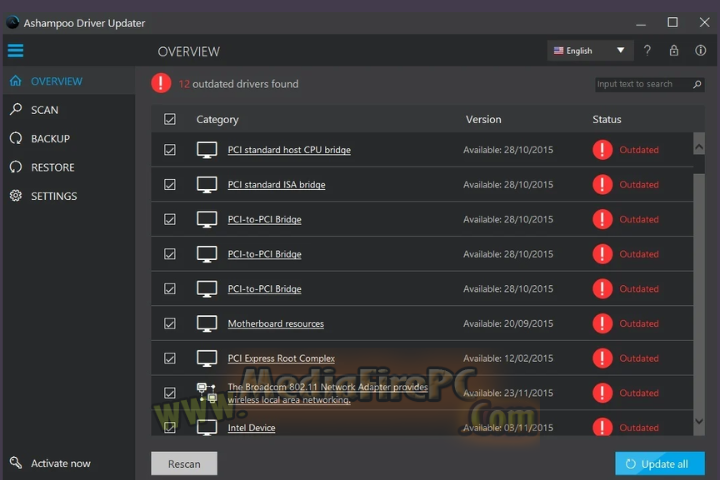Click the Ashampoo logo in the title bar
The height and width of the screenshot is (480, 720).
(x=12, y=22)
